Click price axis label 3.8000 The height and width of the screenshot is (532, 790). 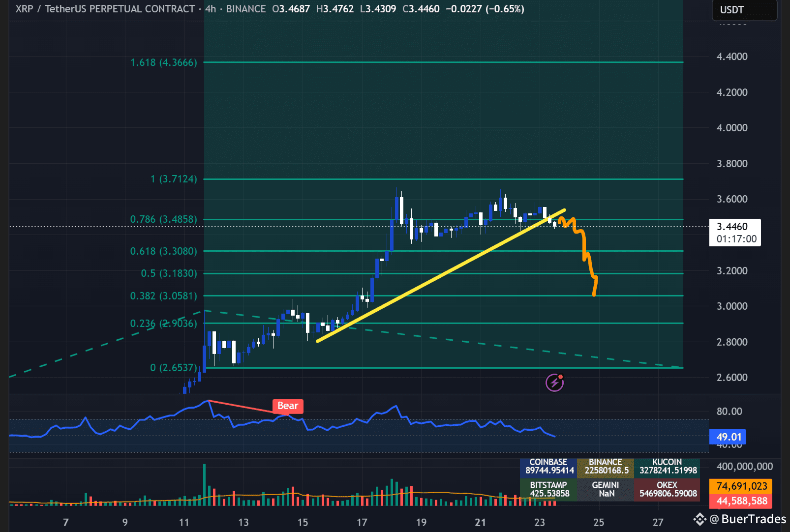[x=732, y=164]
